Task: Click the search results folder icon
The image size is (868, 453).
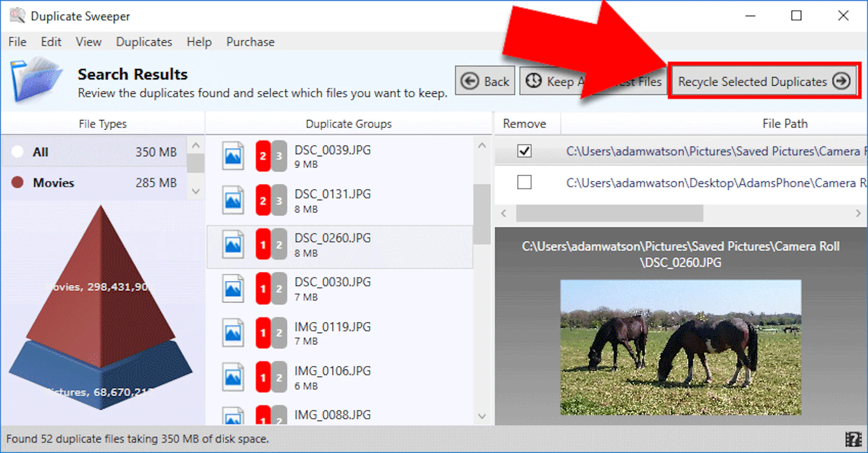Action: point(36,80)
